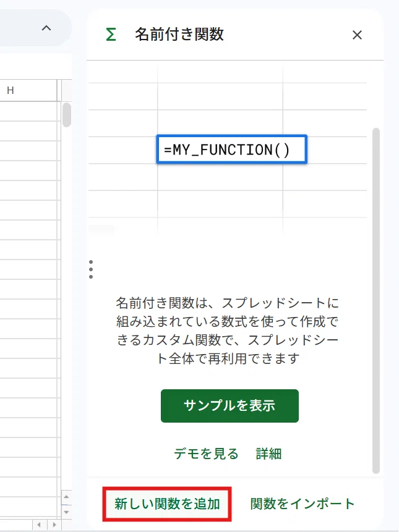Select column H header in spreadsheet
This screenshot has width=399, height=532.
coord(28,90)
